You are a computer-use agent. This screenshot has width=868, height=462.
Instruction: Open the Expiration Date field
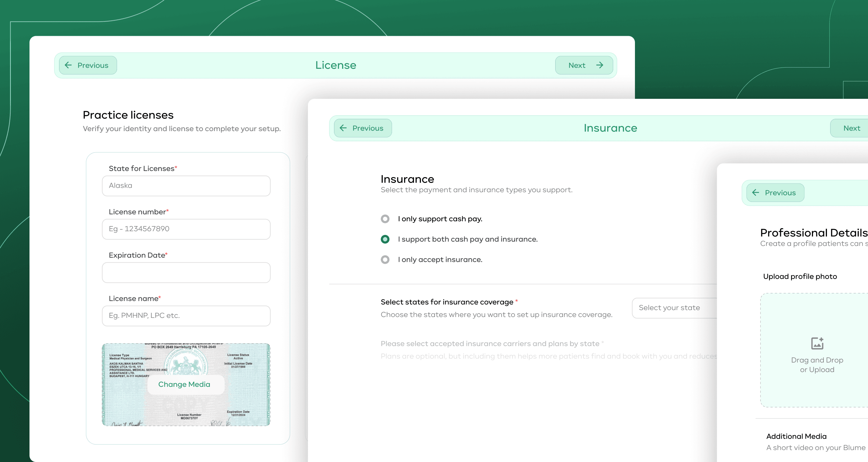186,273
